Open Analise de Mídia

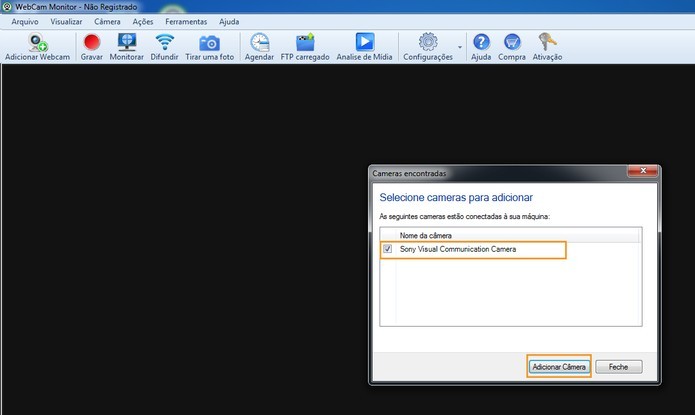pos(364,44)
